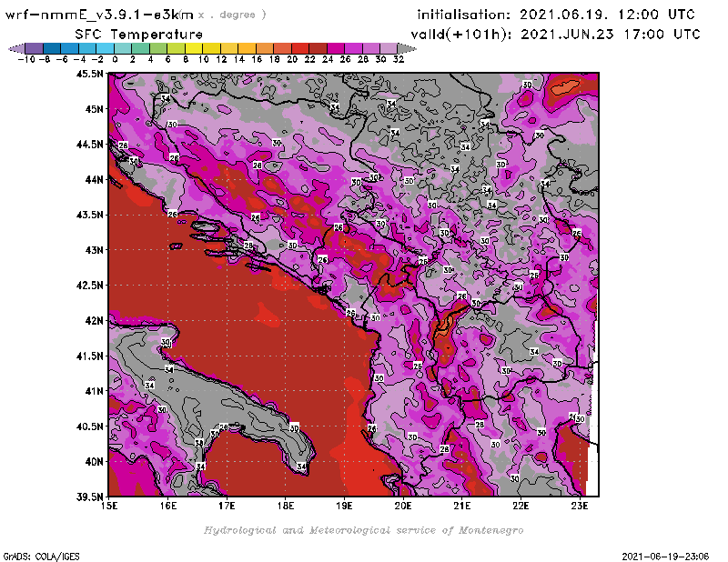Click the 39.5N latitude axis label
The width and height of the screenshot is (728, 562).
coord(89,497)
